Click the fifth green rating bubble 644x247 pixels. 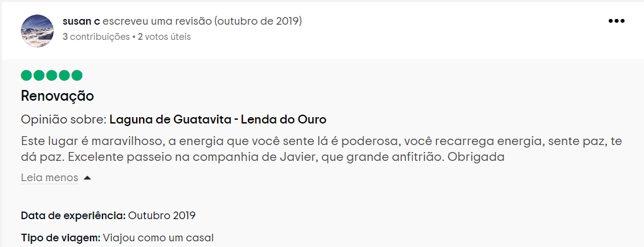click(77, 75)
